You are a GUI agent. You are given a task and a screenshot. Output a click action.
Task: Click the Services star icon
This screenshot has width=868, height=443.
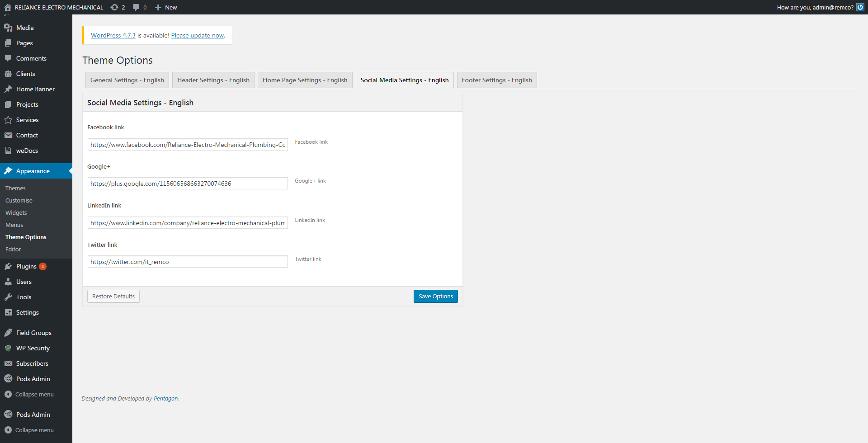8,120
